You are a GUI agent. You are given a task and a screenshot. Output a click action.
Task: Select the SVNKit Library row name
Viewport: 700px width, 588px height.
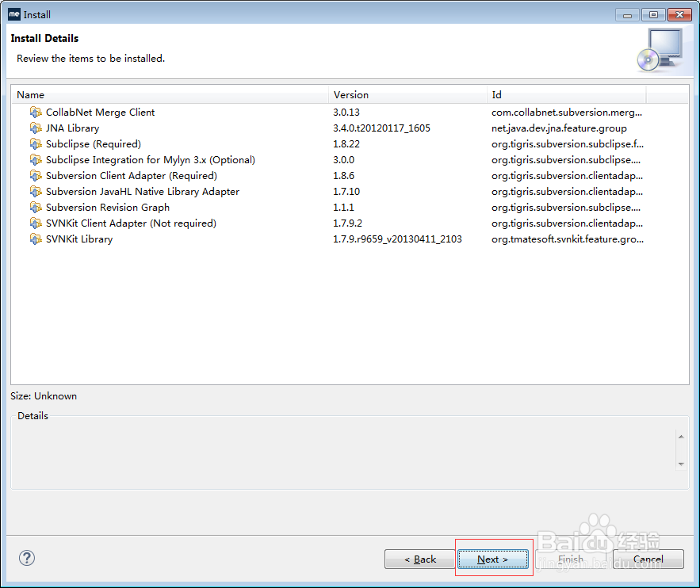tap(79, 239)
